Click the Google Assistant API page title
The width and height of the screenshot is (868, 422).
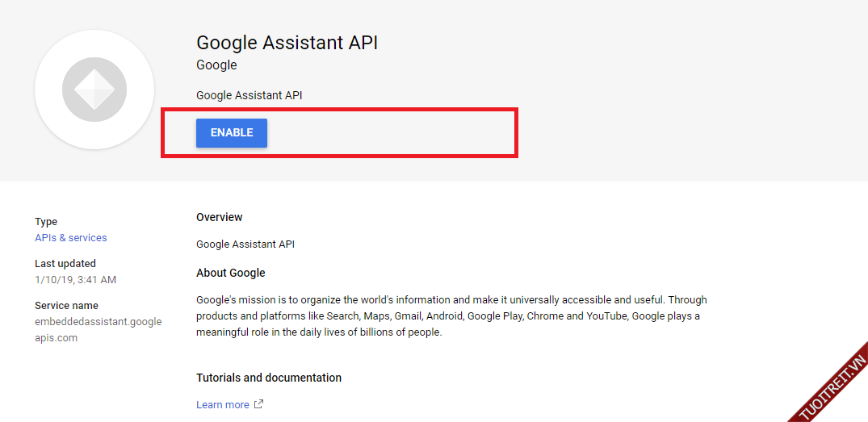point(287,43)
